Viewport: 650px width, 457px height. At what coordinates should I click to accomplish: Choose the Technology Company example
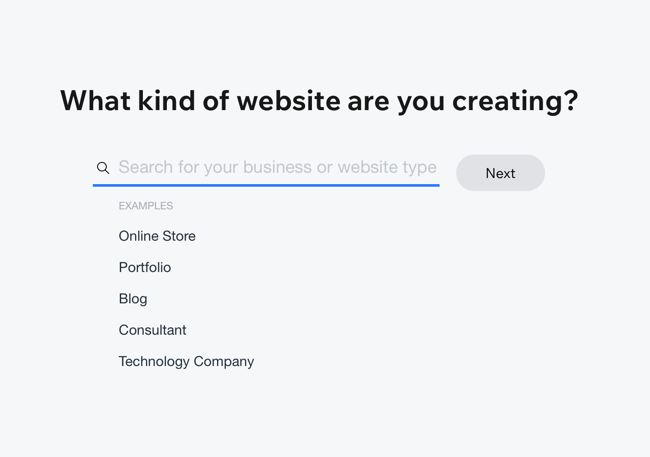click(186, 361)
